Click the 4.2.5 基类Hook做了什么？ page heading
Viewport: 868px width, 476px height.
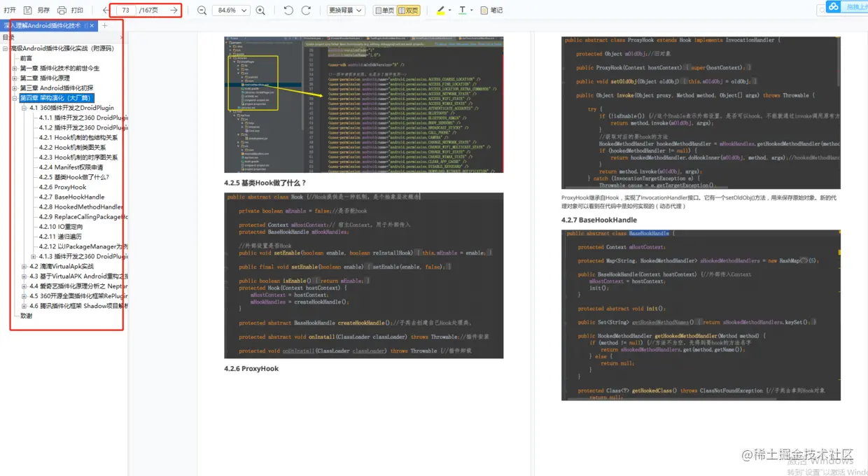click(x=265, y=183)
